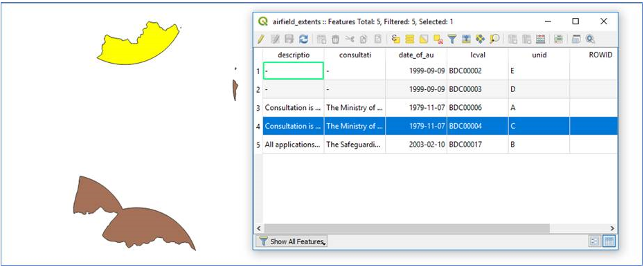The width and height of the screenshot is (644, 267).
Task: Click the filter/select by form funnel icon
Action: click(x=452, y=39)
